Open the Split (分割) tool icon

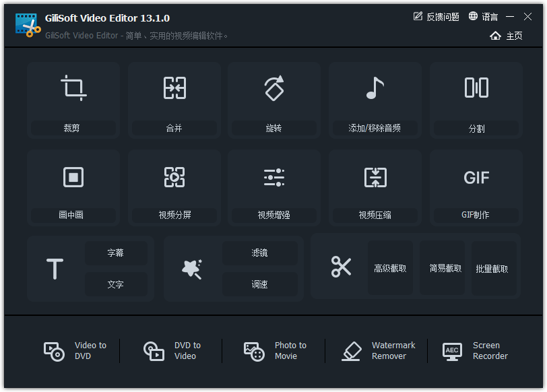[x=476, y=88]
